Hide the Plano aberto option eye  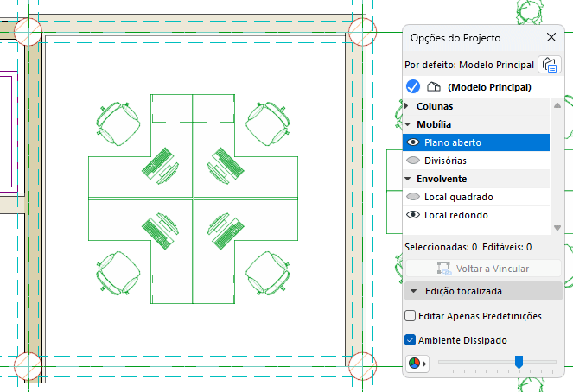click(413, 142)
